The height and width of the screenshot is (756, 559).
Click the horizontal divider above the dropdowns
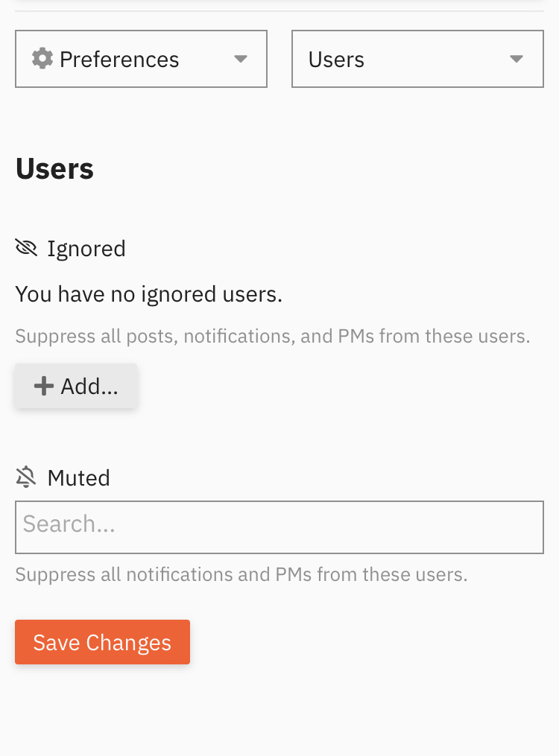[x=279, y=11]
